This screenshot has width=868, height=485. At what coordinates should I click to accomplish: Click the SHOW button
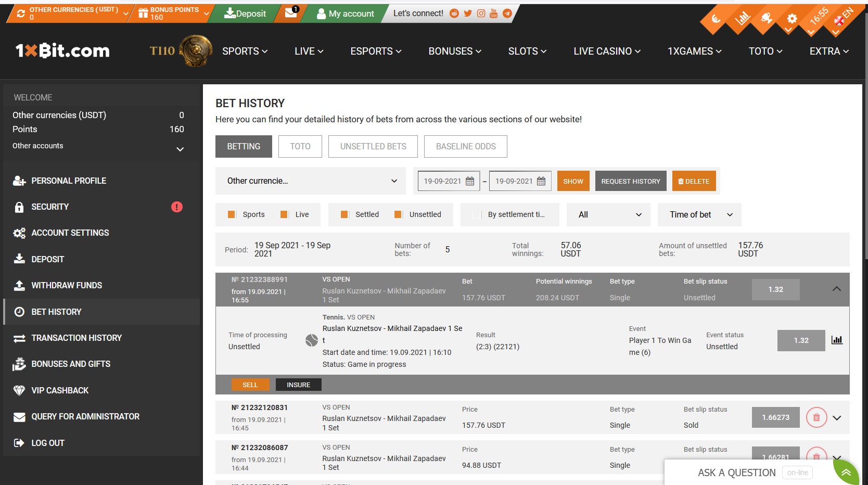pos(573,181)
